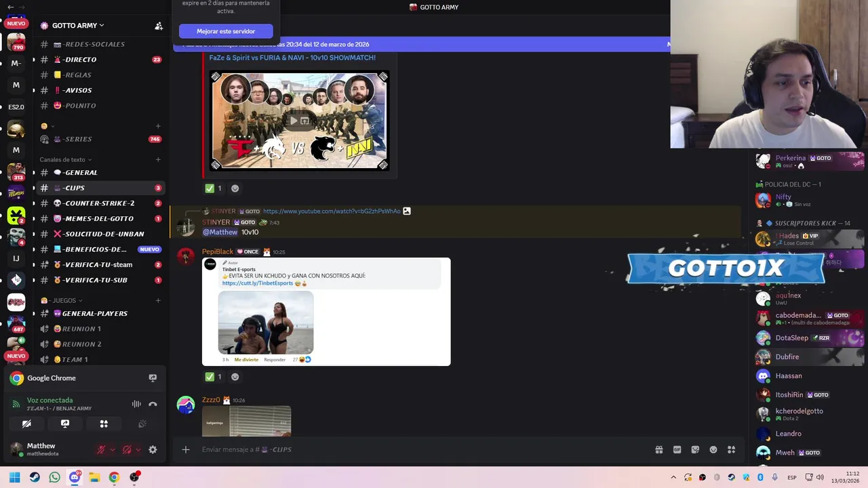This screenshot has height=488, width=868.
Task: Toggle checkmark reaction under PepiBlack post
Action: (214, 377)
